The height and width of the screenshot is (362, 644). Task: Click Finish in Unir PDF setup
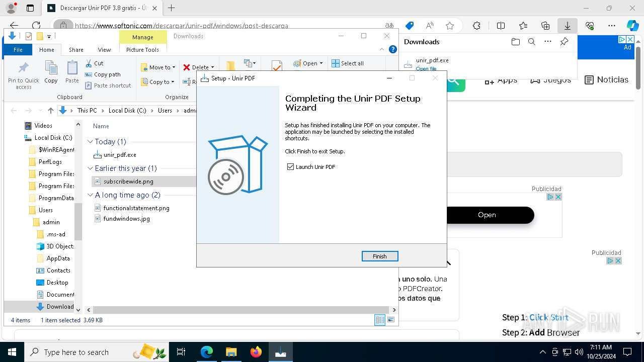380,256
